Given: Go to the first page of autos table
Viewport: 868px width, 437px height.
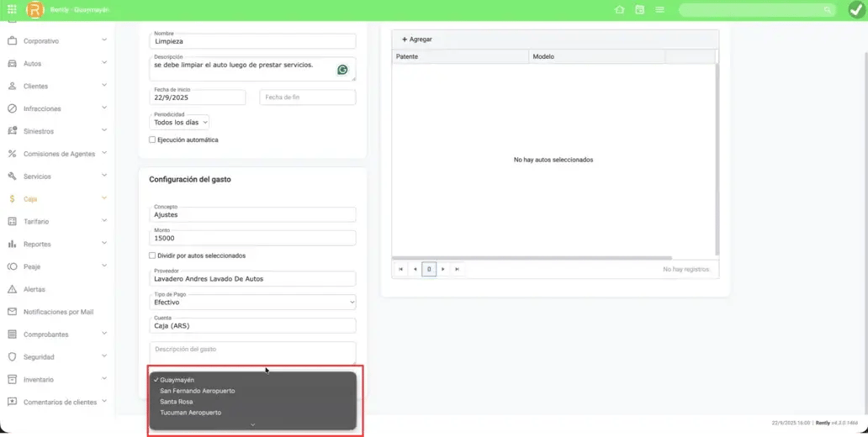Looking at the screenshot, I should coord(401,270).
